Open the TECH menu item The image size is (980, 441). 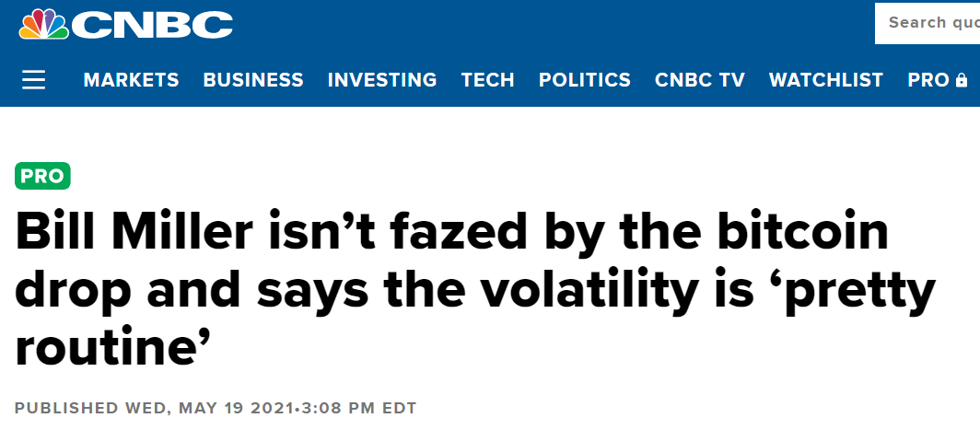(x=487, y=80)
